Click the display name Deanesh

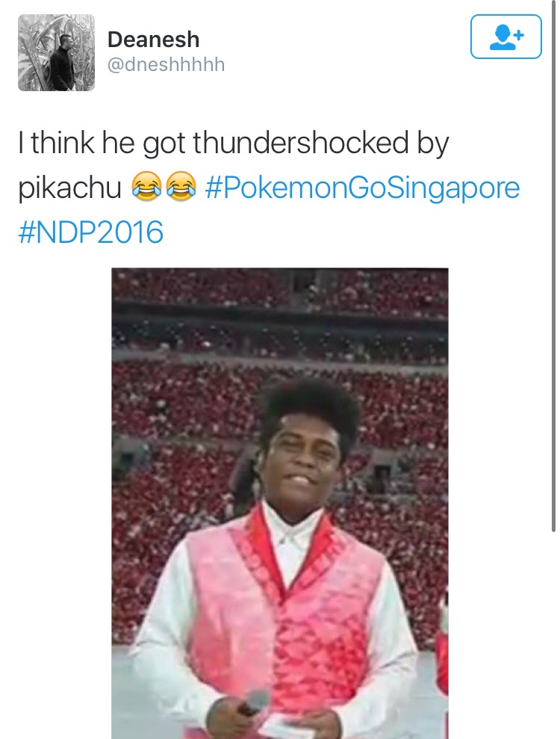[154, 39]
